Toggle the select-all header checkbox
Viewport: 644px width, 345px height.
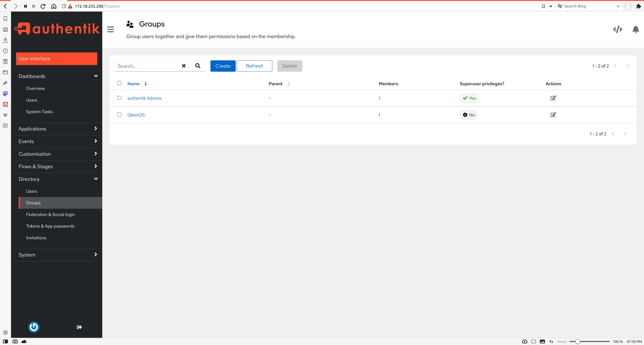tap(119, 83)
